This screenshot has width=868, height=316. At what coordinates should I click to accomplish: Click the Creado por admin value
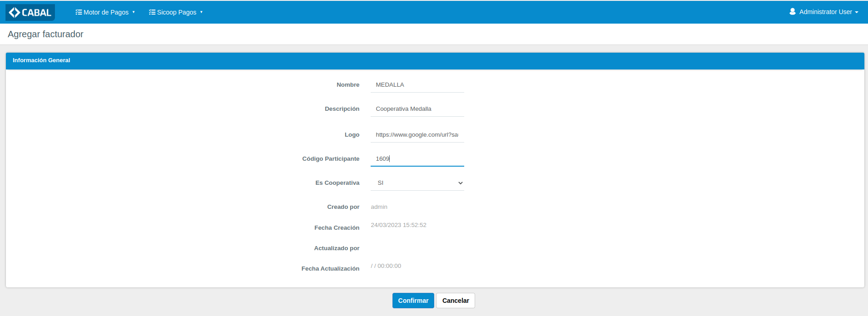379,207
